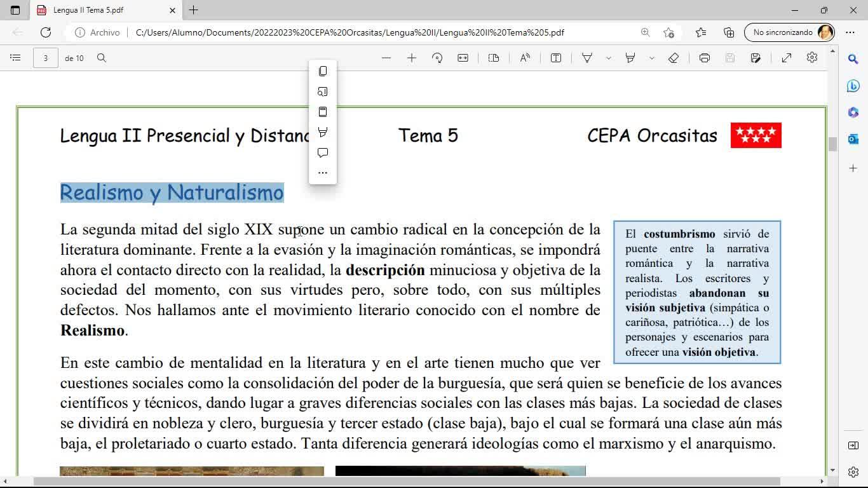Click the vertical scrollbar thumb
The height and width of the screenshot is (488, 868).
coord(832,144)
